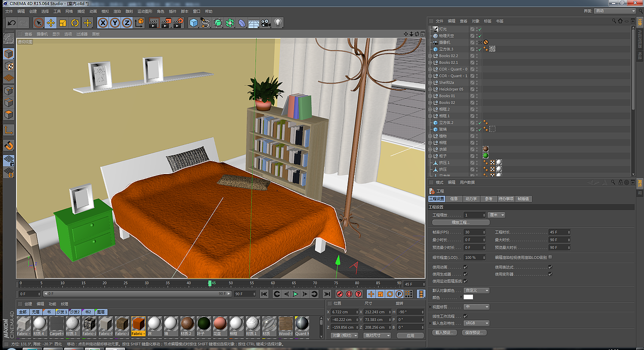Screen dimensions: 644x350
Task: Click the white 颜色 color swatch
Action: pyautogui.click(x=468, y=297)
